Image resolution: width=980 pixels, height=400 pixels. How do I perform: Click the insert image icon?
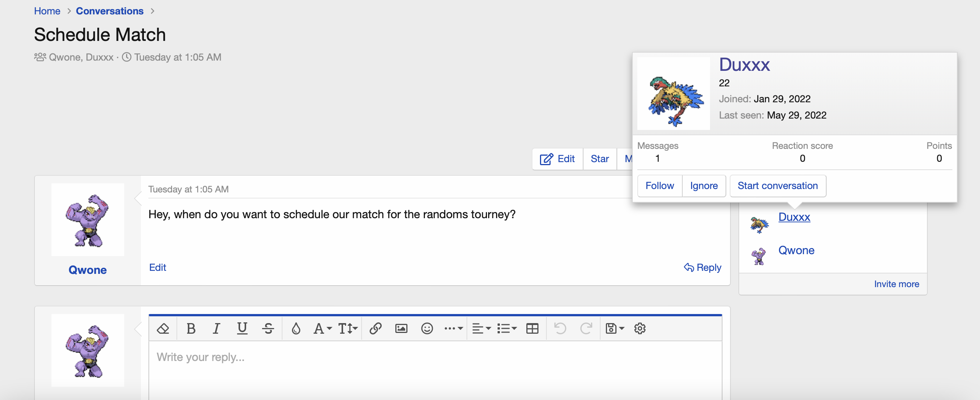pos(401,328)
